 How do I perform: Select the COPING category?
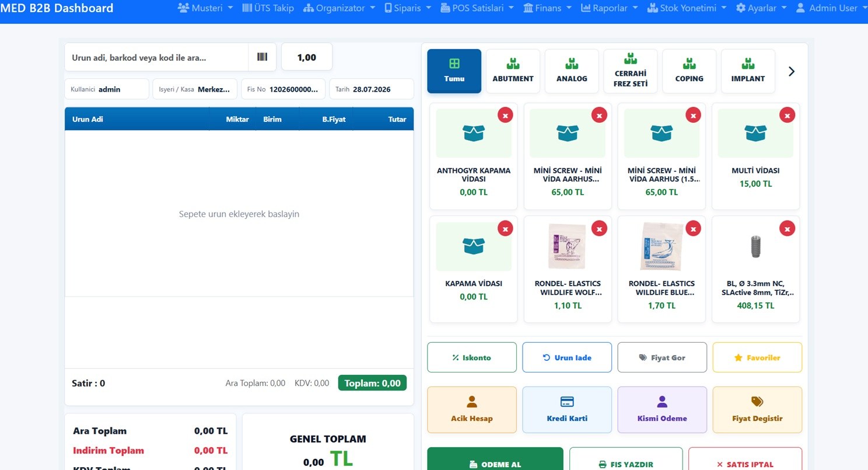click(x=689, y=71)
